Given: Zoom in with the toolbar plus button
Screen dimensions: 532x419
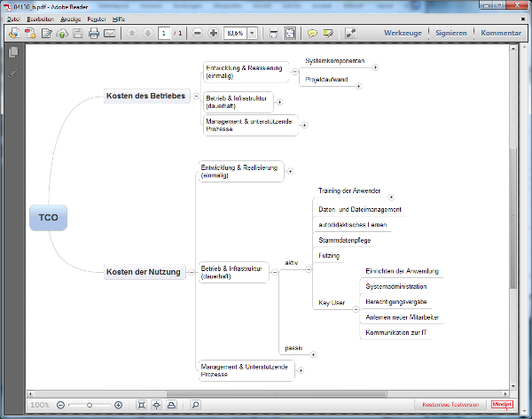Looking at the screenshot, I should point(213,34).
